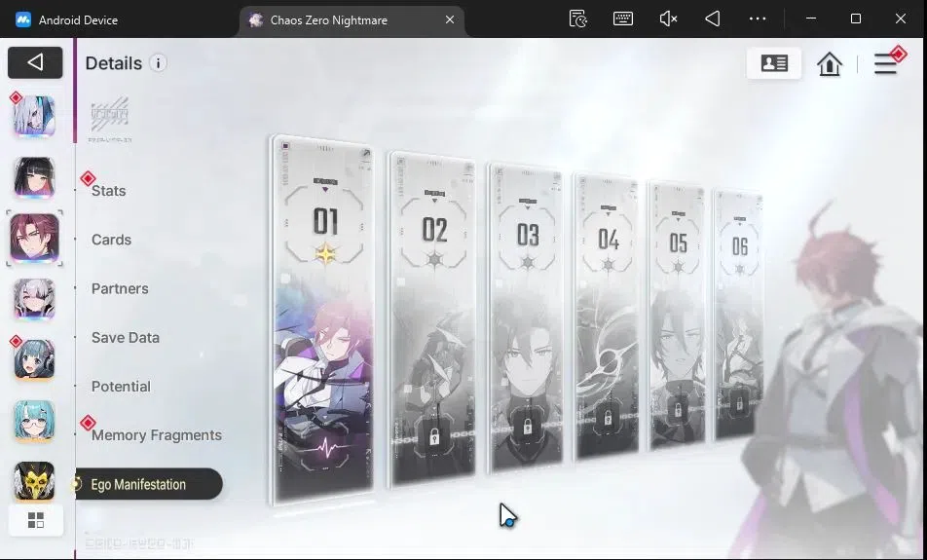Image resolution: width=927 pixels, height=560 pixels.
Task: Select the teal-haired glasses character portrait
Action: [x=34, y=421]
